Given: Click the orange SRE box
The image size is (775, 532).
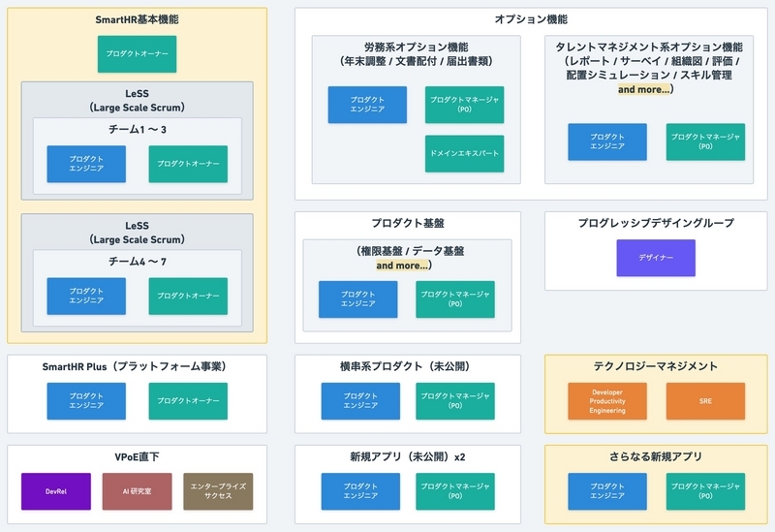Looking at the screenshot, I should (x=705, y=401).
